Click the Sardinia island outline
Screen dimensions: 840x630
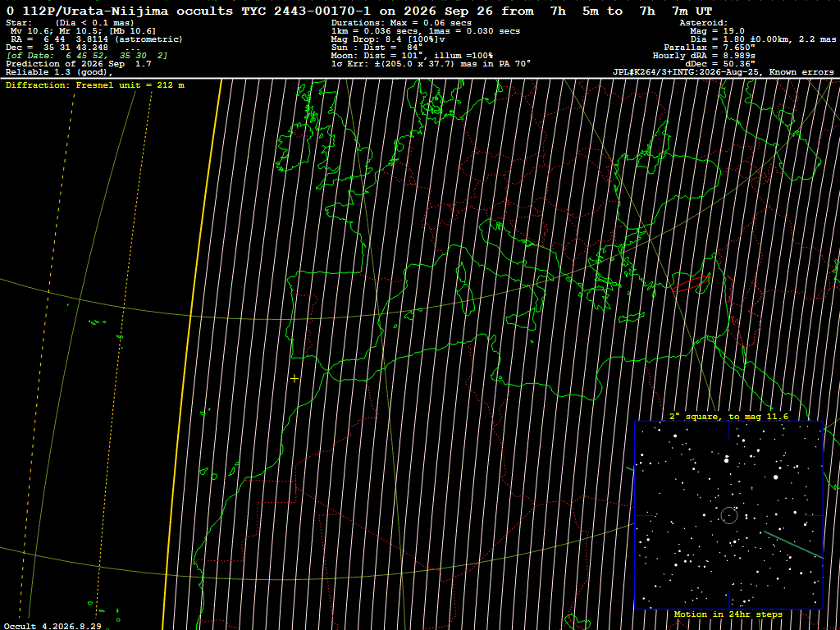467,299
